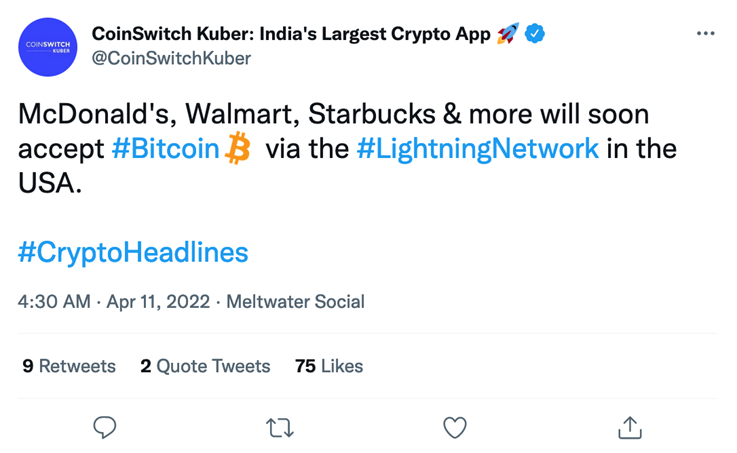Open the #Bitcoin hashtag
This screenshot has height=453, width=737.
(x=165, y=149)
